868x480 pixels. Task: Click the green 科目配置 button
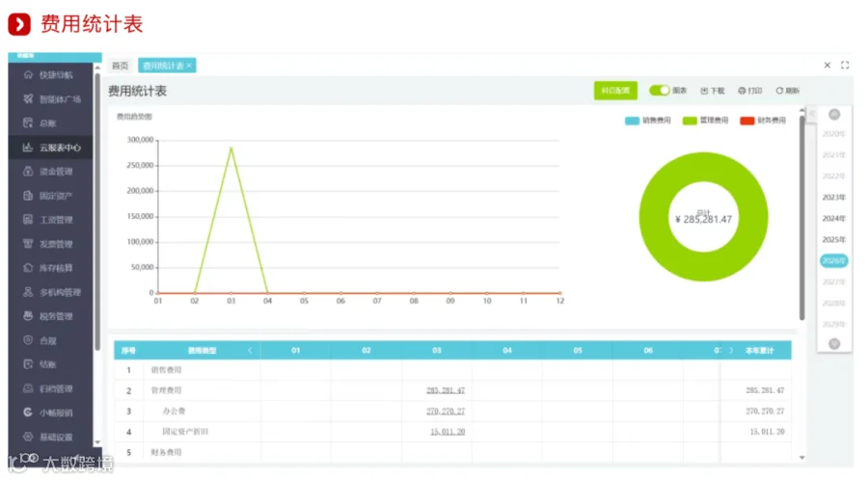point(615,91)
